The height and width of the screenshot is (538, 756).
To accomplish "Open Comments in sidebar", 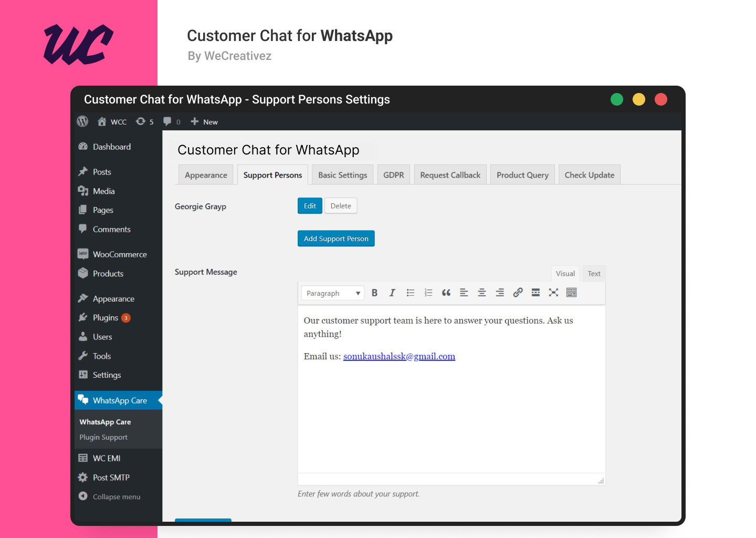I will pyautogui.click(x=118, y=229).
